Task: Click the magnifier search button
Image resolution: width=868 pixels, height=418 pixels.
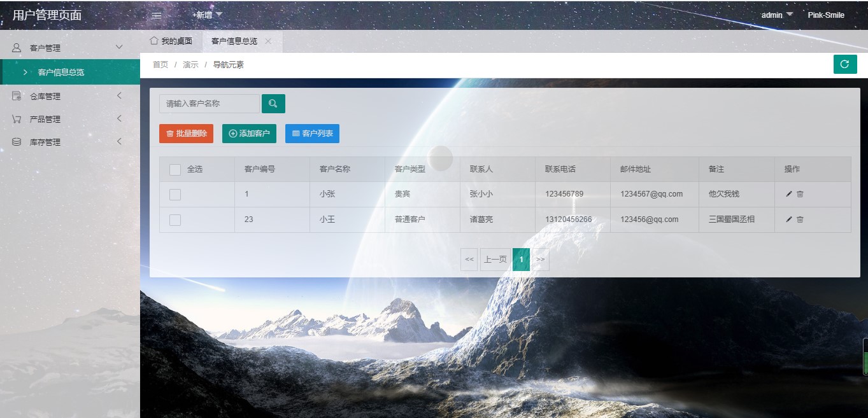Action: tap(273, 104)
